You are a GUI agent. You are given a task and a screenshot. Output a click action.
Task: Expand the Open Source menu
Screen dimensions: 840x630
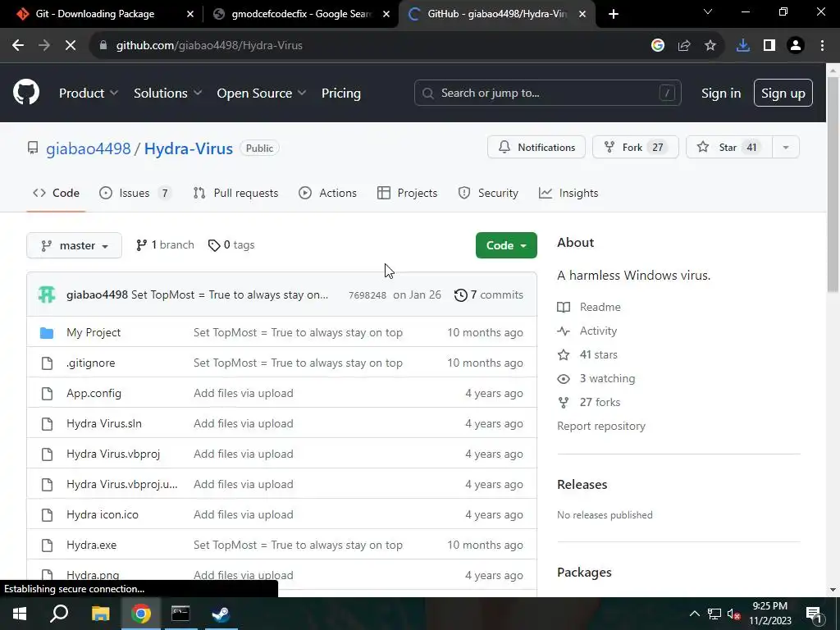[262, 94]
